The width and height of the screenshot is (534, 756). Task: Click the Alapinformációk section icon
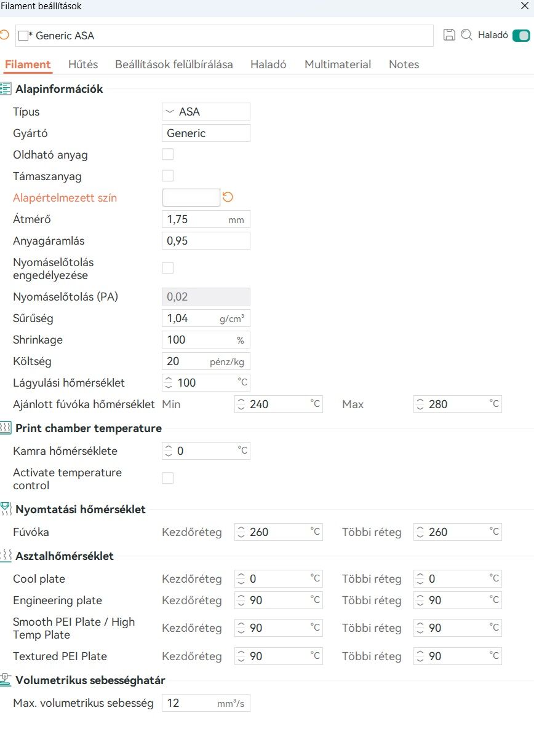(6, 89)
